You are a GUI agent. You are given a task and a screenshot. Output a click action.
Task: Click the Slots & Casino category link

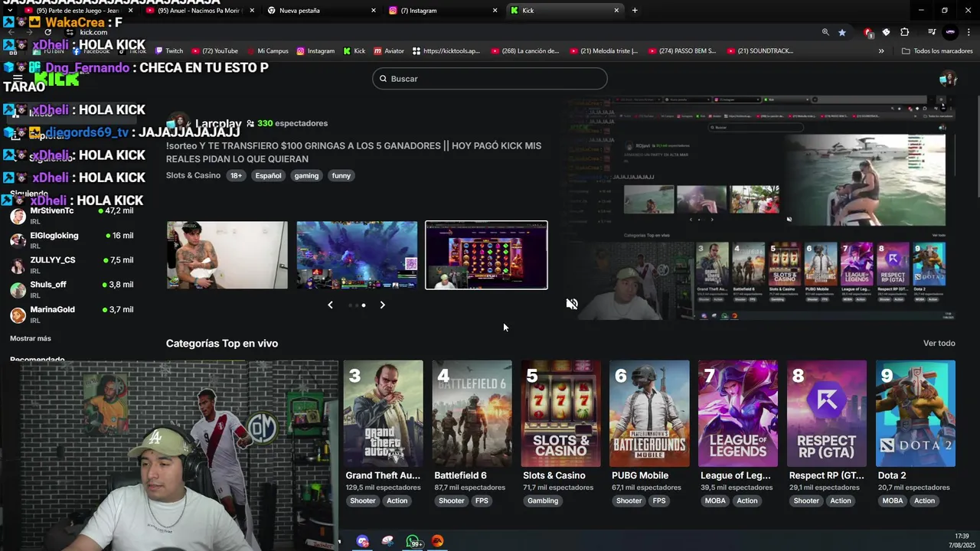click(193, 175)
